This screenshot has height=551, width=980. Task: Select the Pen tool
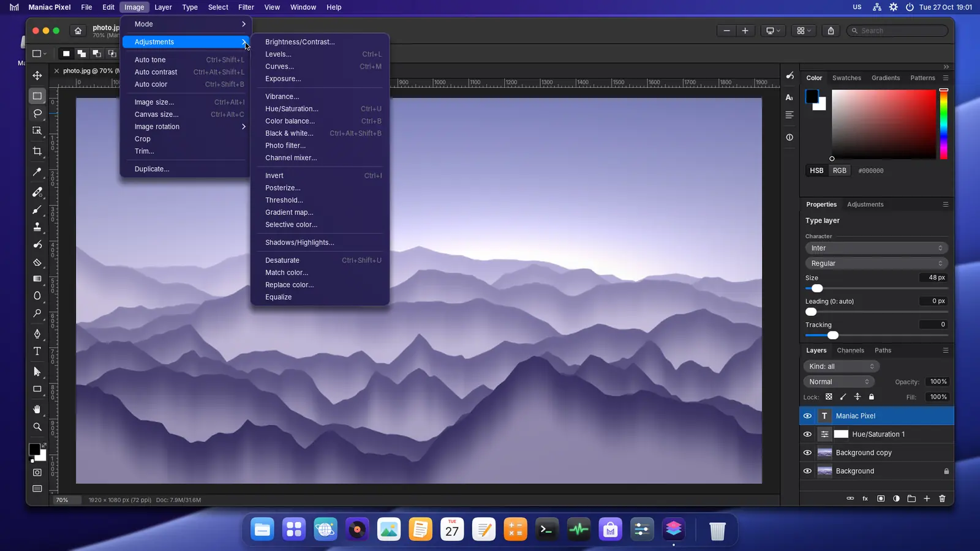coord(37,334)
